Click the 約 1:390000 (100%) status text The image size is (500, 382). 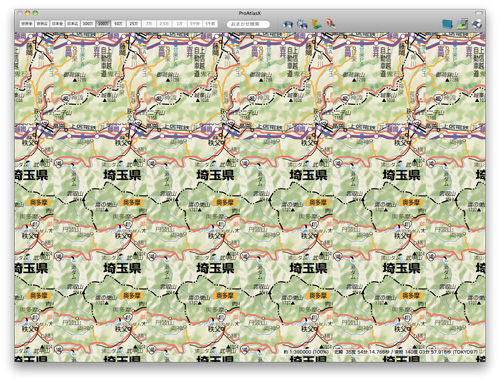(306, 352)
